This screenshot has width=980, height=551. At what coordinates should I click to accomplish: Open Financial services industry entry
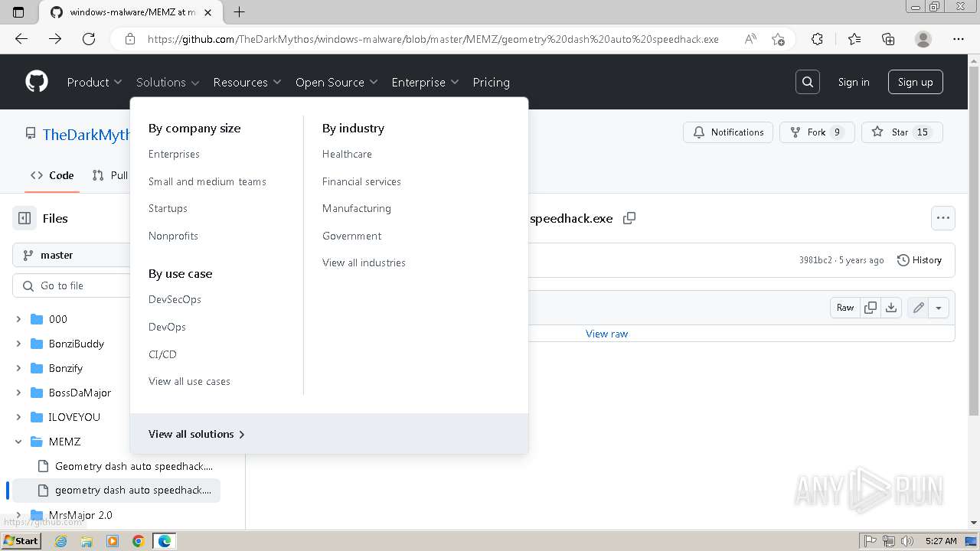click(361, 181)
